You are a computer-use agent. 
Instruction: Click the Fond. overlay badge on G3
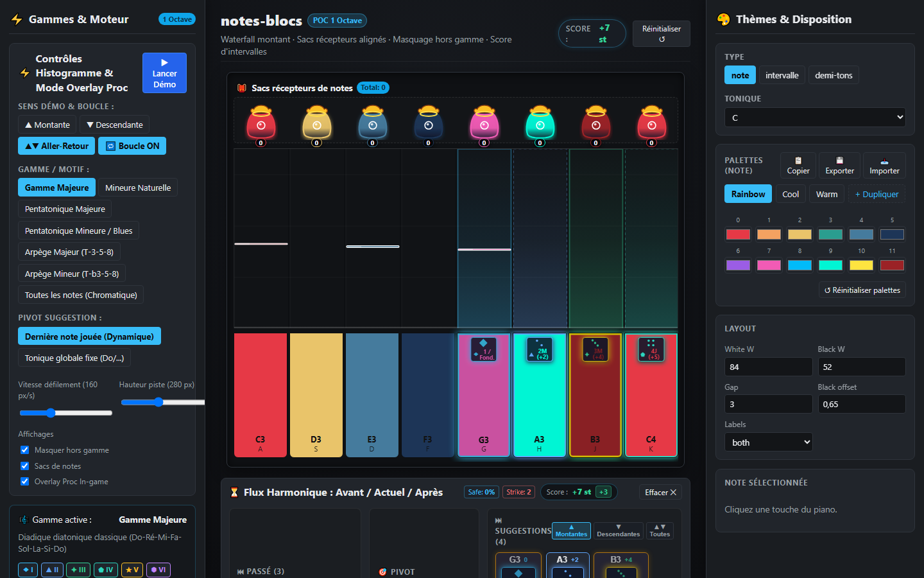[x=484, y=349]
